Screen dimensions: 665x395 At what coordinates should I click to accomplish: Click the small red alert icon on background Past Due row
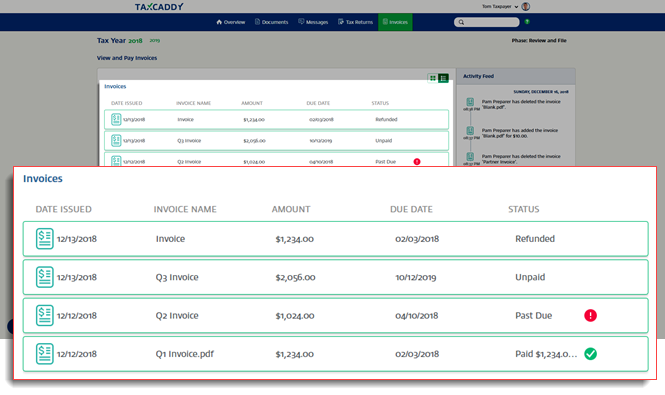click(417, 162)
